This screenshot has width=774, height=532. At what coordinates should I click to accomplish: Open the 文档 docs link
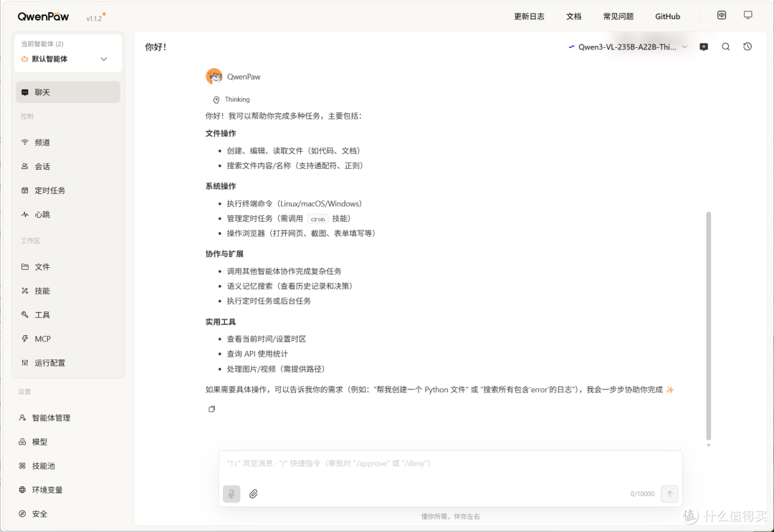point(573,16)
